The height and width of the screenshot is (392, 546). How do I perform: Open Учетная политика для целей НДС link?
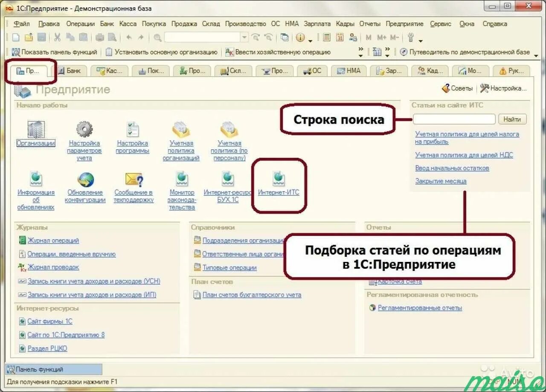click(x=464, y=155)
